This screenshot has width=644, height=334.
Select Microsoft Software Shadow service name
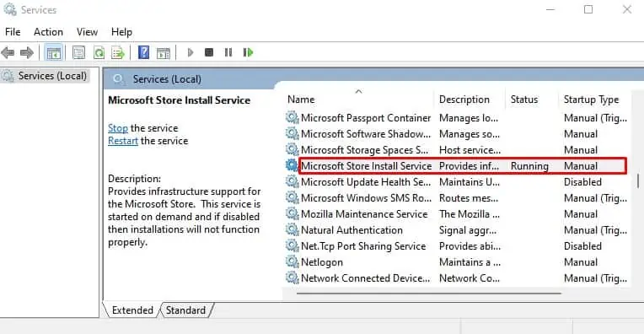[366, 134]
